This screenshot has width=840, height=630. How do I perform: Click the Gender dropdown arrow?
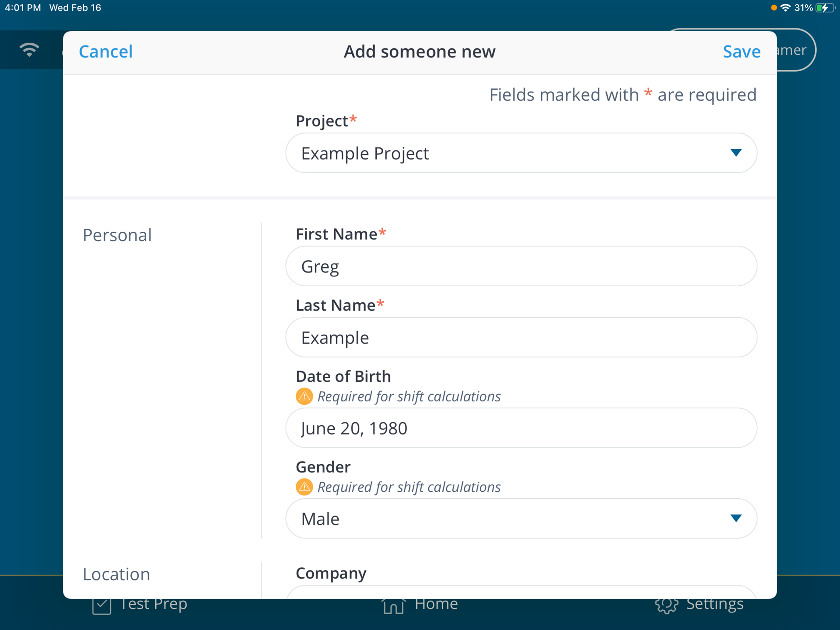point(736,518)
